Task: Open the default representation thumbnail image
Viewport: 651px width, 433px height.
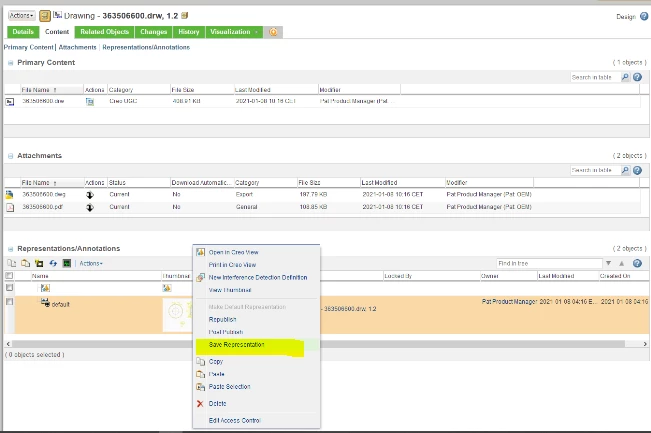Action: coord(178,316)
